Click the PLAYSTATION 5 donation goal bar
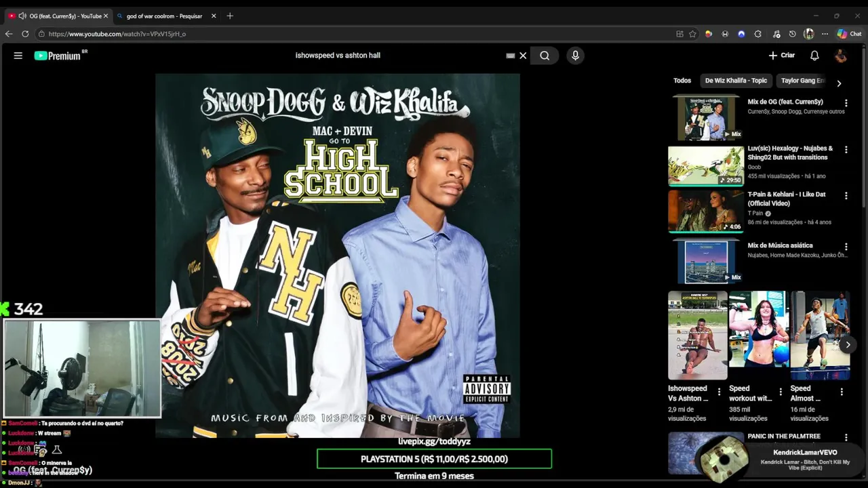Image resolution: width=868 pixels, height=488 pixels. (434, 459)
